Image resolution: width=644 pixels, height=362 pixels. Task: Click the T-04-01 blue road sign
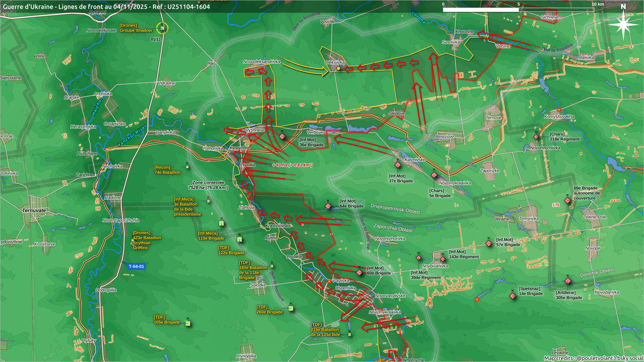136,266
